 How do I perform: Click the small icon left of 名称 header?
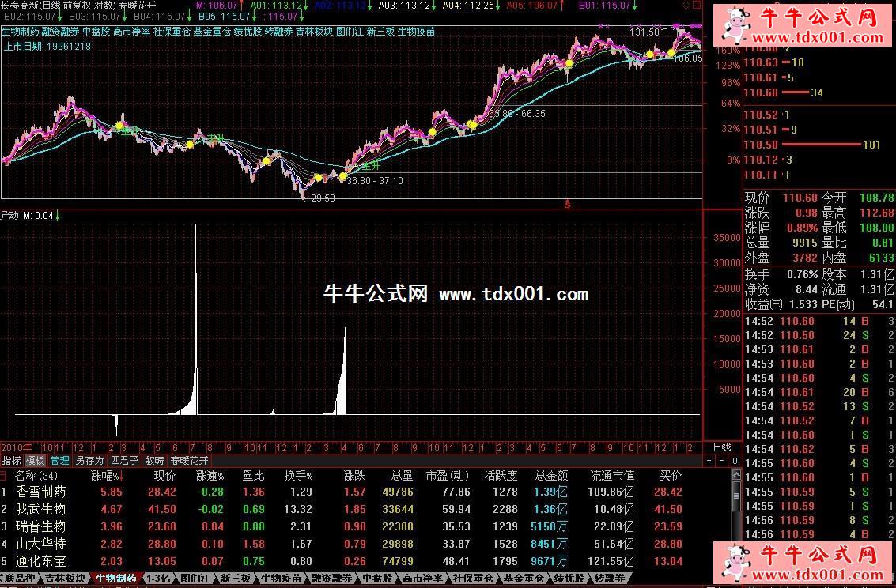point(4,476)
